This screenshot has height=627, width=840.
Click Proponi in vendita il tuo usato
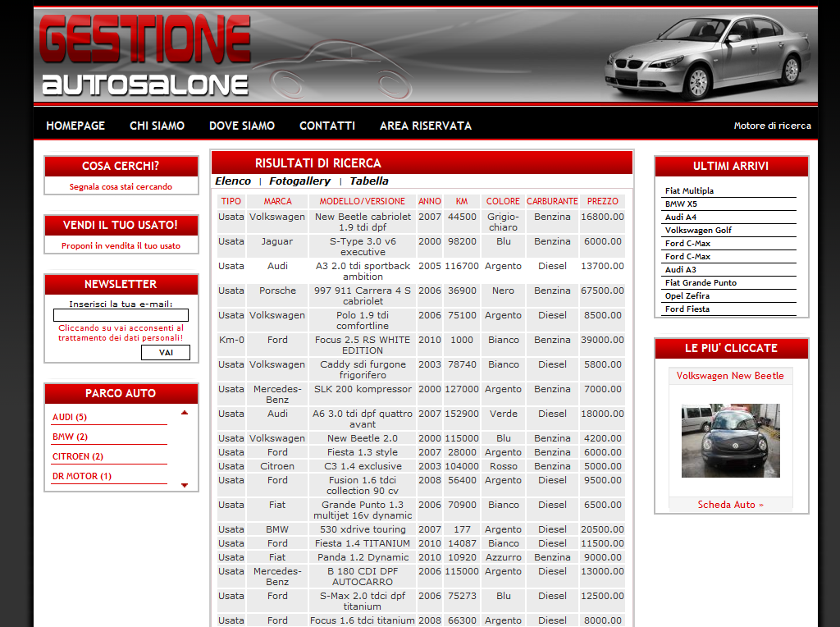coord(121,245)
